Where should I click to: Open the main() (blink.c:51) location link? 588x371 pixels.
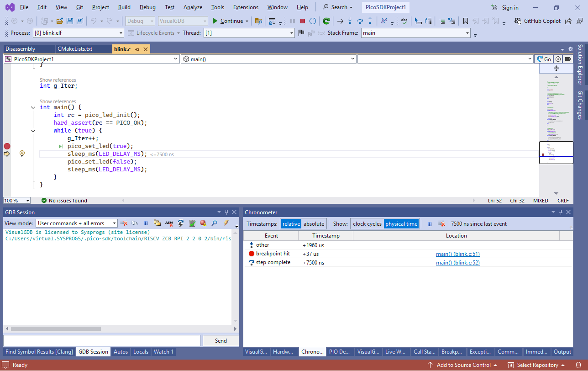coord(457,254)
